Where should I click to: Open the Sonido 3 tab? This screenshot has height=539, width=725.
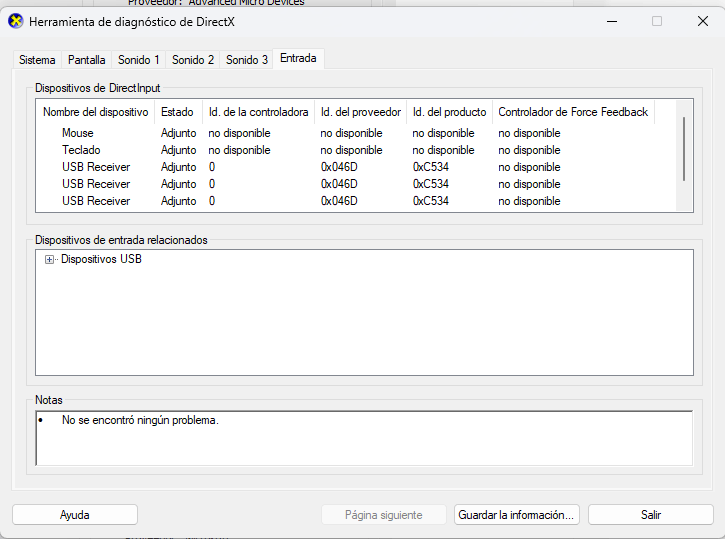tap(247, 60)
